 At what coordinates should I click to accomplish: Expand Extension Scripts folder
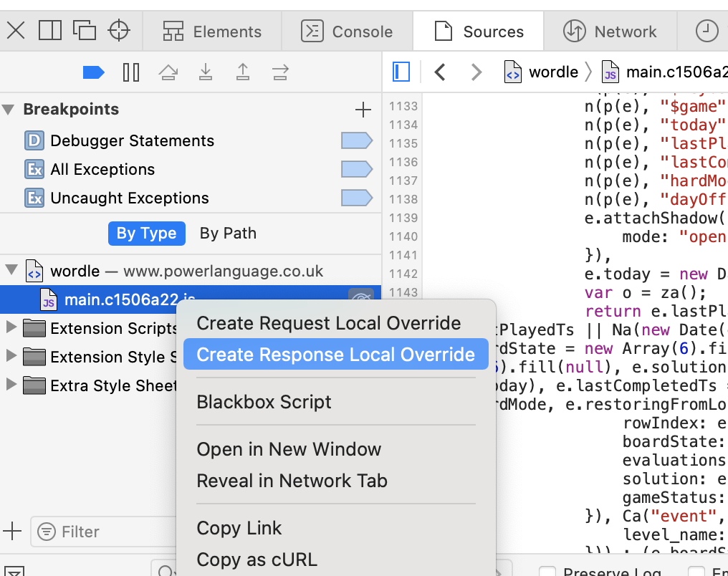(11, 327)
